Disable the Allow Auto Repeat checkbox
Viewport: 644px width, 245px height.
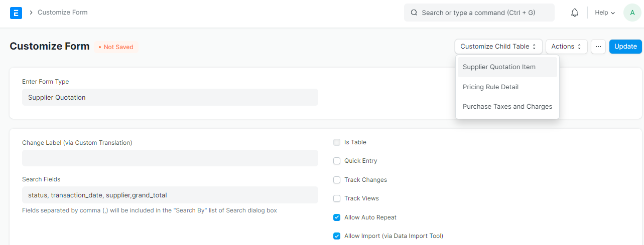(337, 217)
